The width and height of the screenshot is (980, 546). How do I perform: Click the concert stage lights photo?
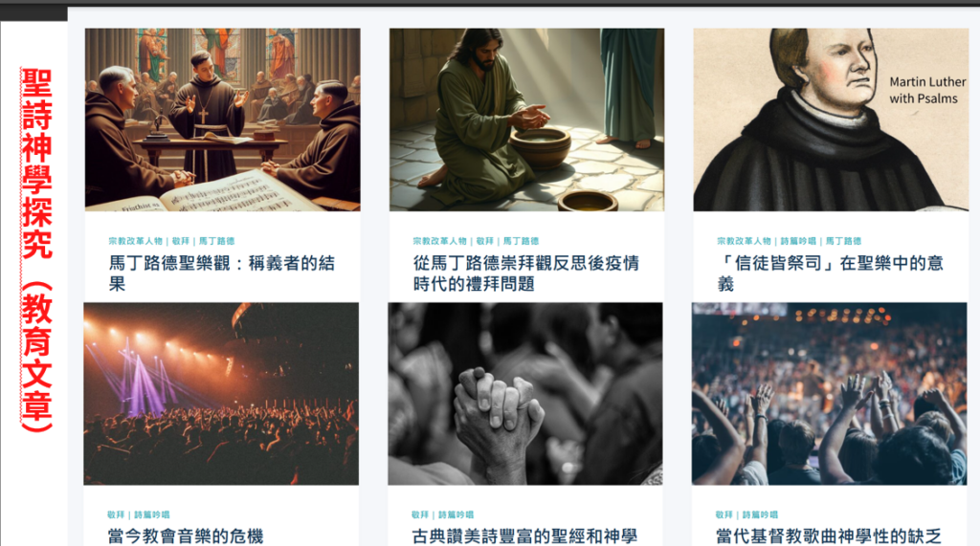[x=221, y=394]
